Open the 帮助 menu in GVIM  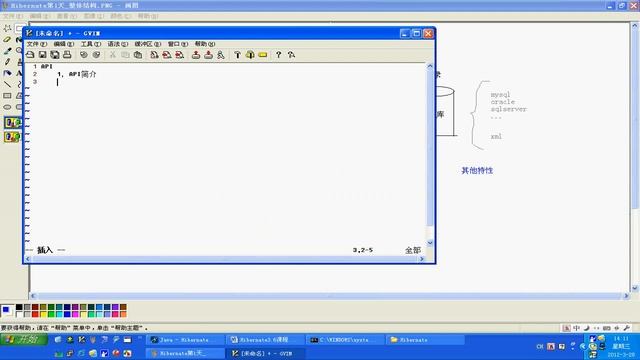click(205, 44)
